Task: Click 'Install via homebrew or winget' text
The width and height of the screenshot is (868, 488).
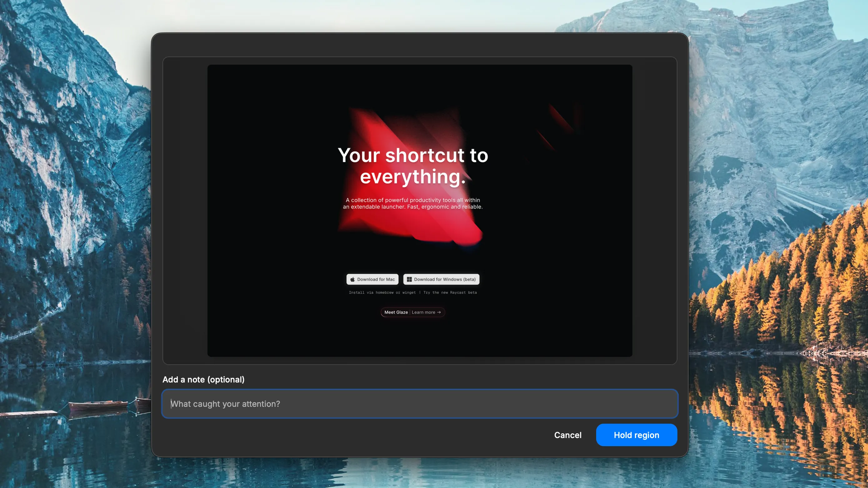Action: pyautogui.click(x=382, y=292)
